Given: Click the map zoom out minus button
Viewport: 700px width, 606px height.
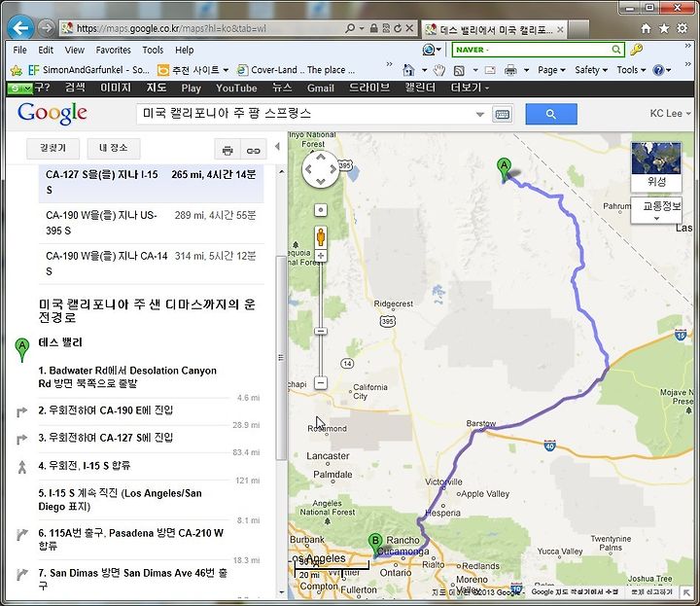Looking at the screenshot, I should tap(321, 382).
